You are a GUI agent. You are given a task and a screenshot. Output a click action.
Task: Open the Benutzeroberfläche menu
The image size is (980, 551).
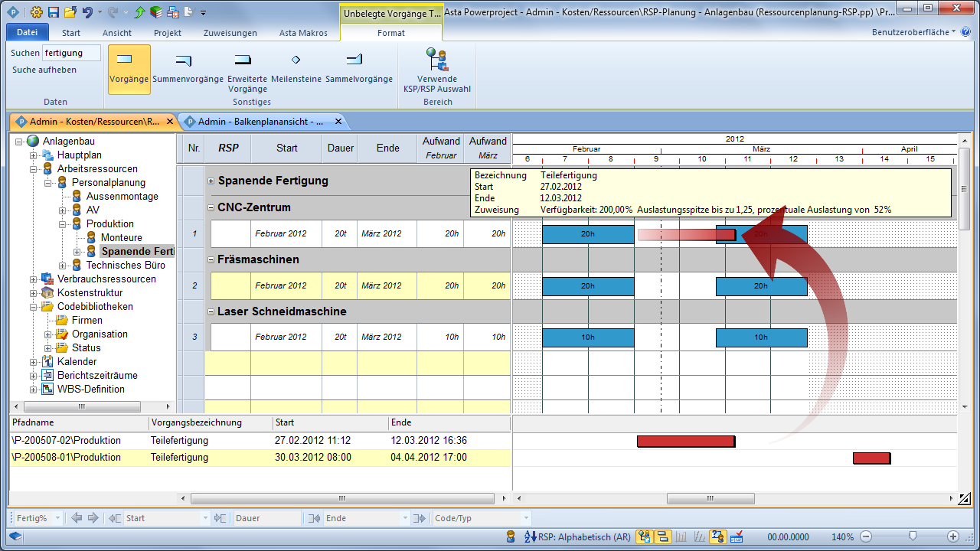913,32
